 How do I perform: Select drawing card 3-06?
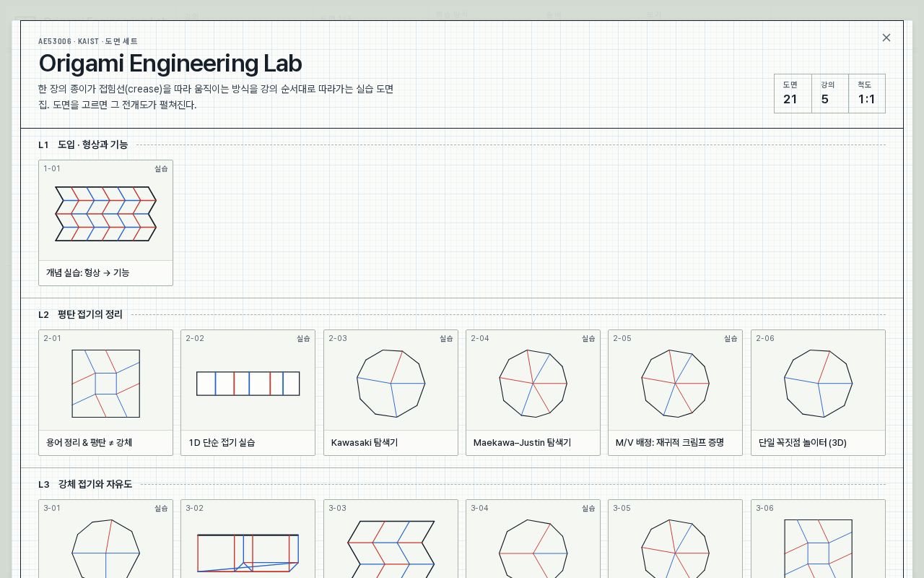(818, 538)
